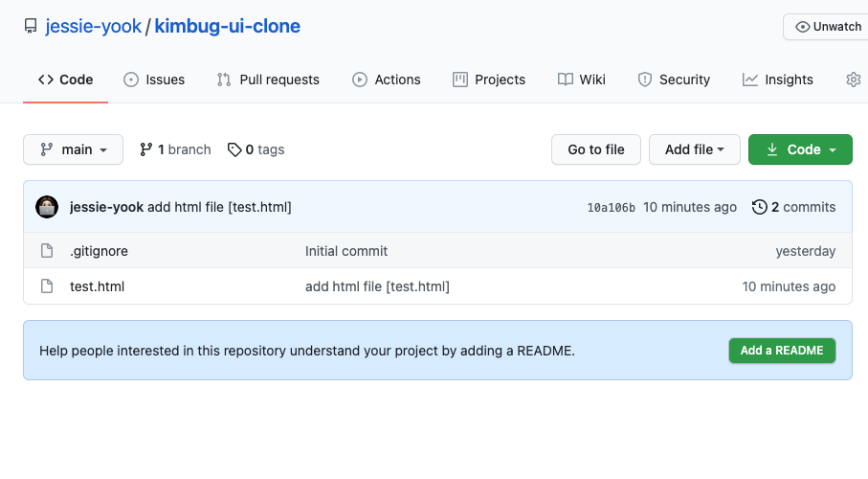The height and width of the screenshot is (479, 868).
Task: Open the Security tab
Action: click(x=674, y=80)
